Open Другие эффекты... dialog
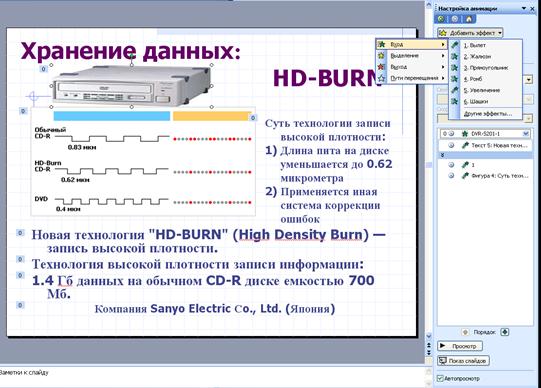The width and height of the screenshot is (541, 388). 487,113
